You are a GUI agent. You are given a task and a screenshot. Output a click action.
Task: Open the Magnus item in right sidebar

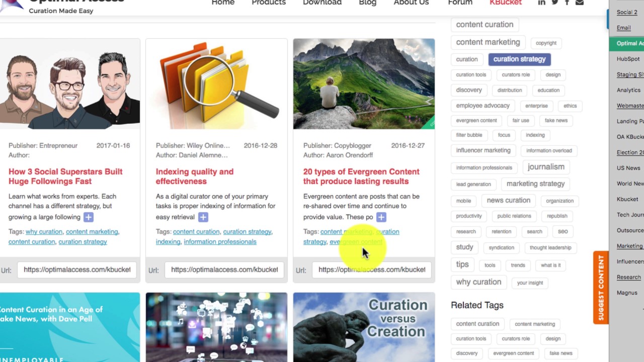coord(627,293)
